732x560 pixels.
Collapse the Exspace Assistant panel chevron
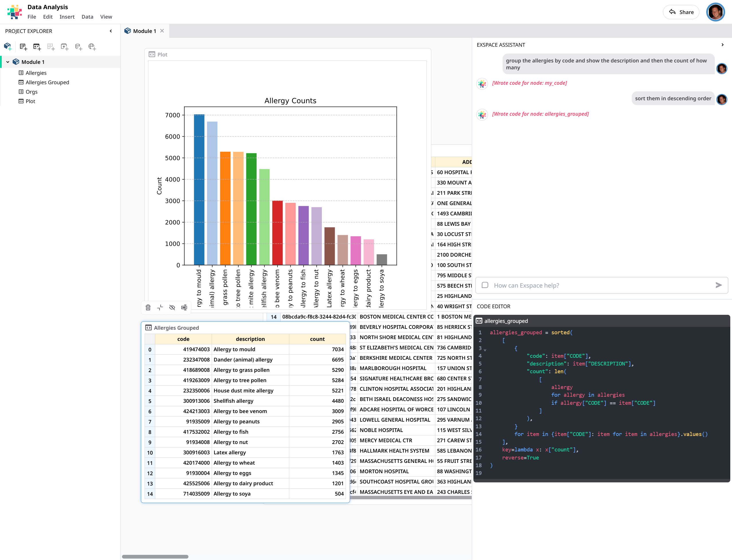(x=722, y=45)
